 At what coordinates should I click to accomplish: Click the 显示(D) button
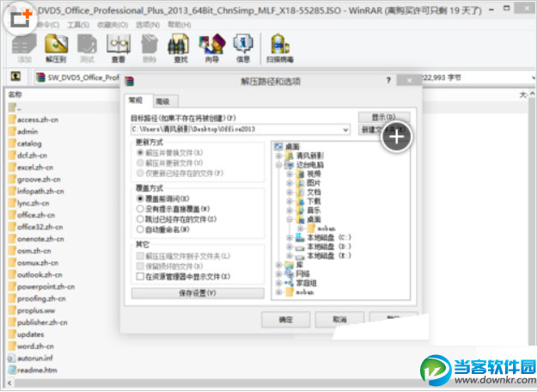point(384,117)
